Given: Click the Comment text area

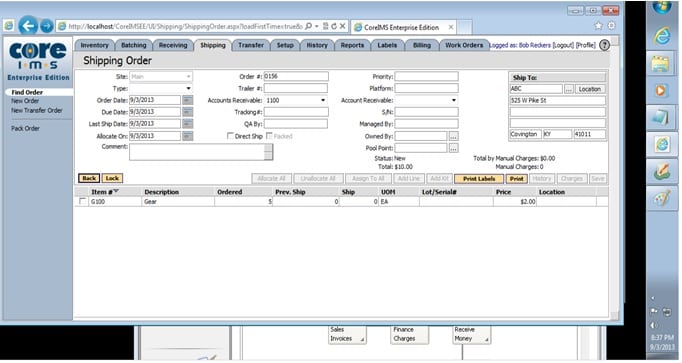Looking at the screenshot, I should pyautogui.click(x=197, y=152).
